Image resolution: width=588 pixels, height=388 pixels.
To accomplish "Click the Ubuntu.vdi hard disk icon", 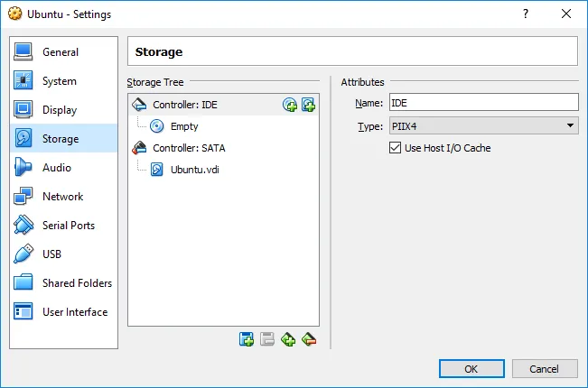I will (x=157, y=170).
